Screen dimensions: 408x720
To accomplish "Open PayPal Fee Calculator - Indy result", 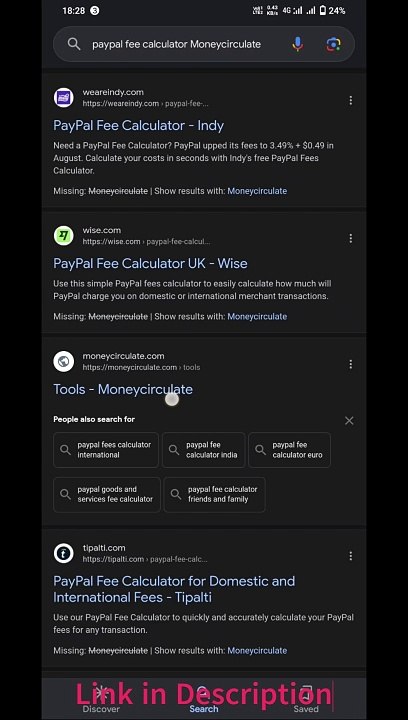I will (139, 125).
